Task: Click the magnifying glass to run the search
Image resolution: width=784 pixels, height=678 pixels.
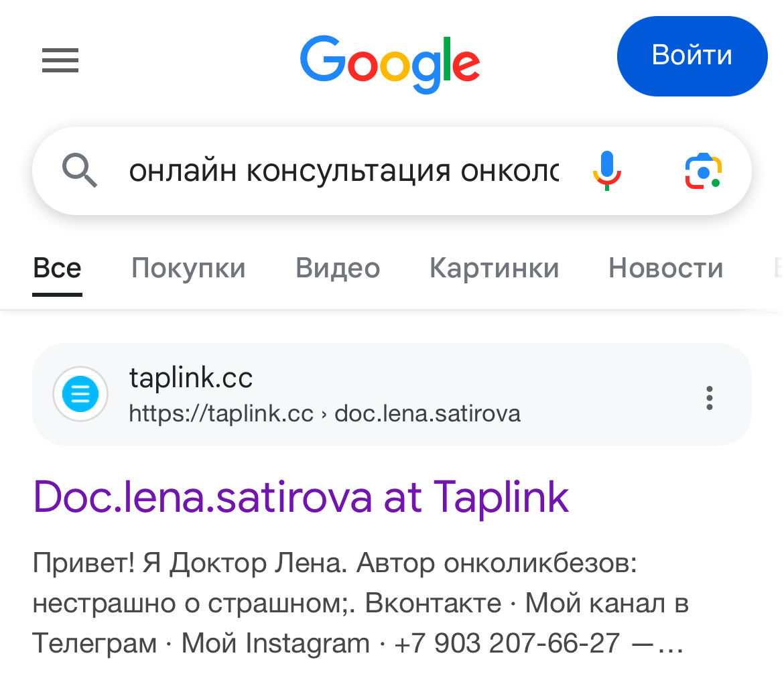Action: coord(80,171)
